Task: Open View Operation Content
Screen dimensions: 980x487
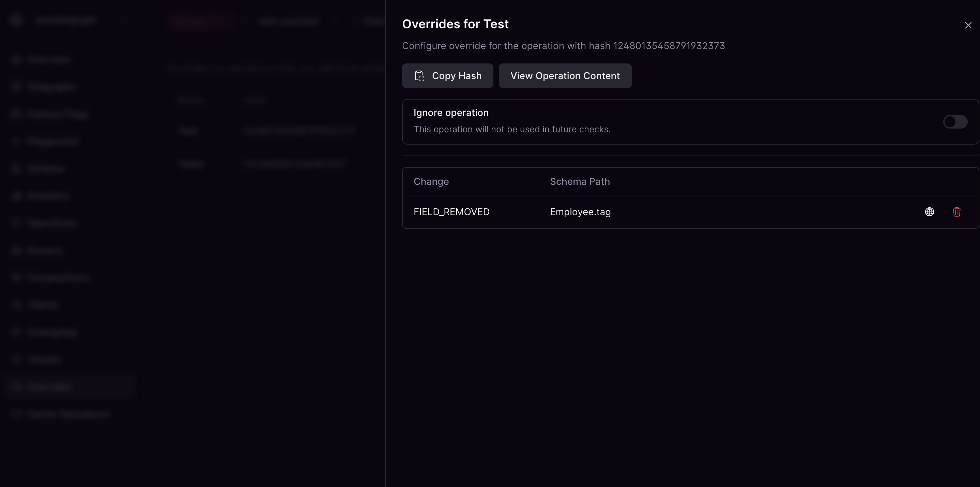Action: pos(565,76)
